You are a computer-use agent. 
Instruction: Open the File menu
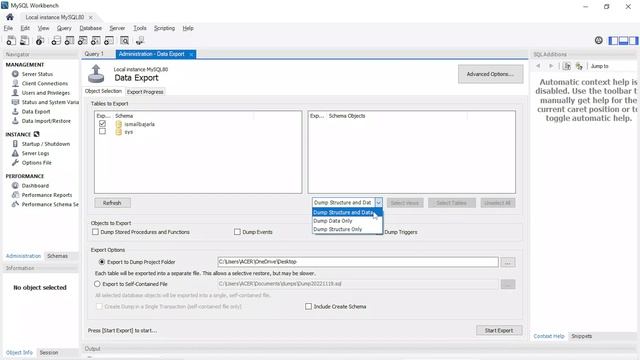coord(8,28)
